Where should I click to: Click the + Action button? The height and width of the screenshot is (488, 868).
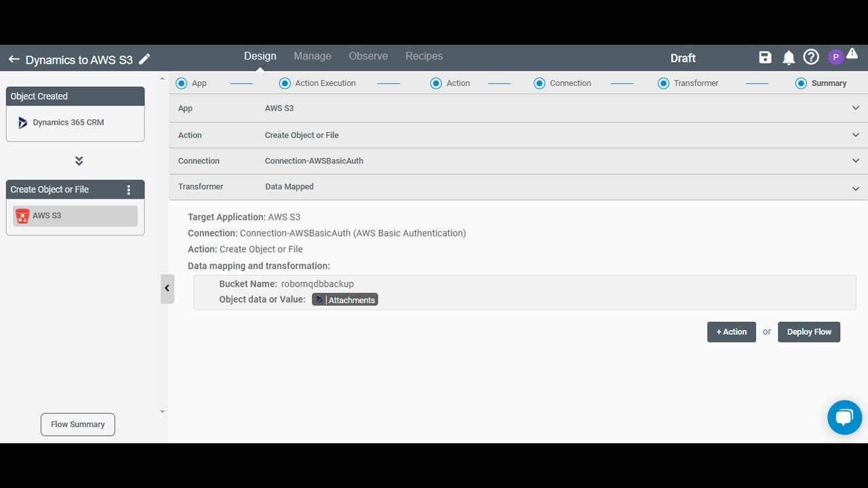tap(731, 332)
